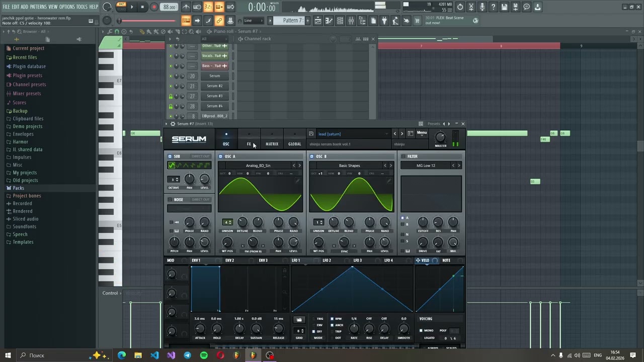Screen dimensions: 644x362
Task: Open the PATTERNS menu
Action: pos(38,7)
